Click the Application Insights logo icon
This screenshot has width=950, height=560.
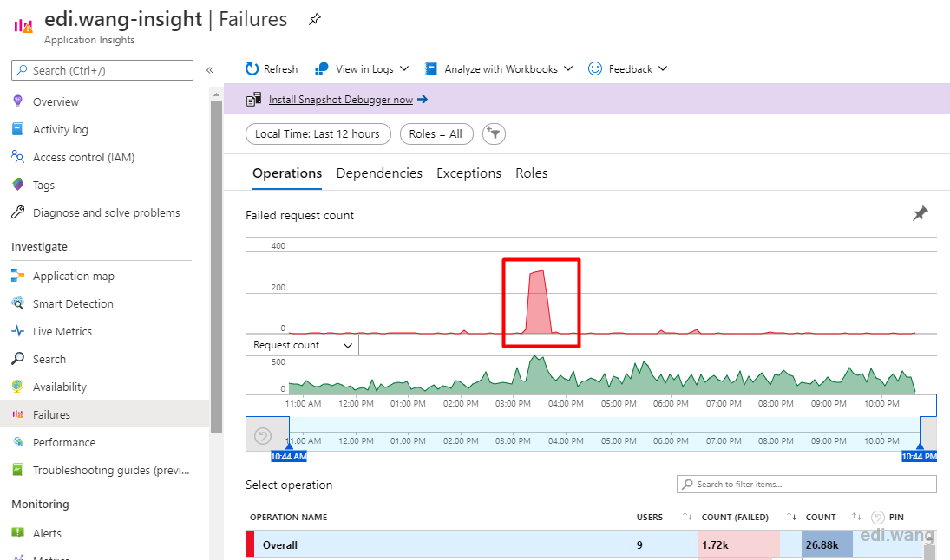coord(23,25)
